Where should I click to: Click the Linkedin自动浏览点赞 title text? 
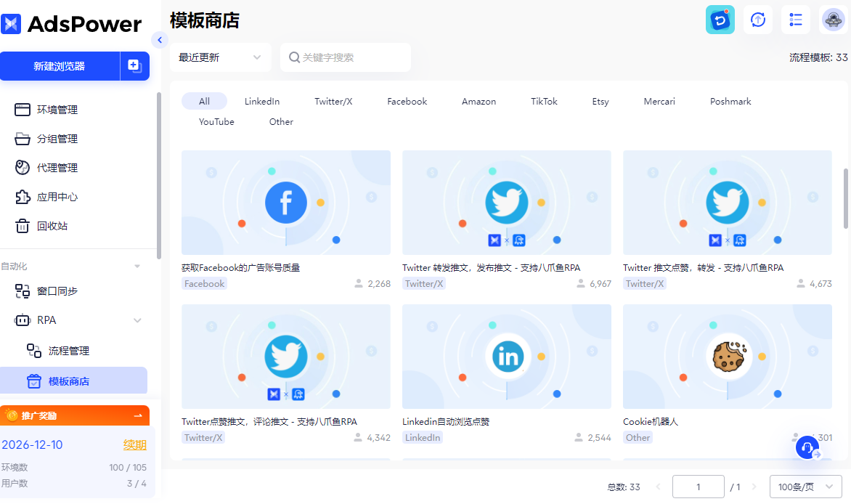point(446,422)
